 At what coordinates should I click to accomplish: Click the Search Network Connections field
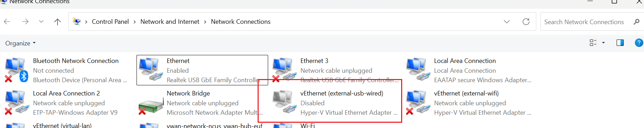tap(592, 22)
